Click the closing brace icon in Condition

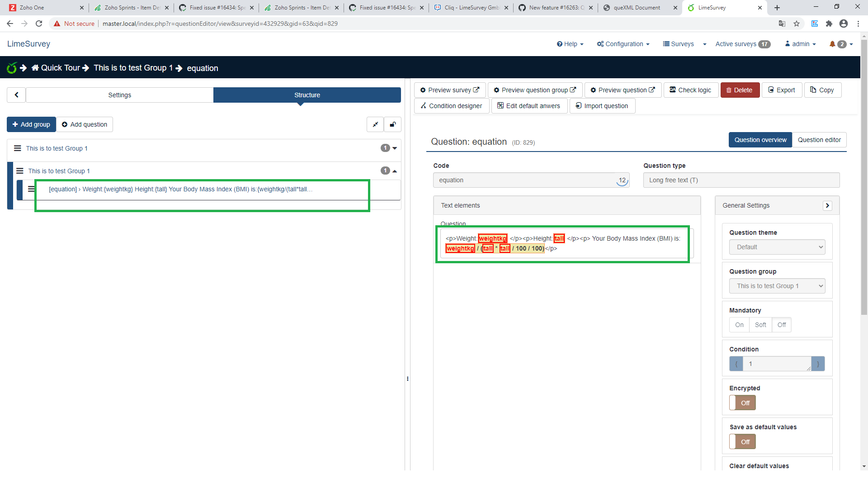[x=818, y=364]
